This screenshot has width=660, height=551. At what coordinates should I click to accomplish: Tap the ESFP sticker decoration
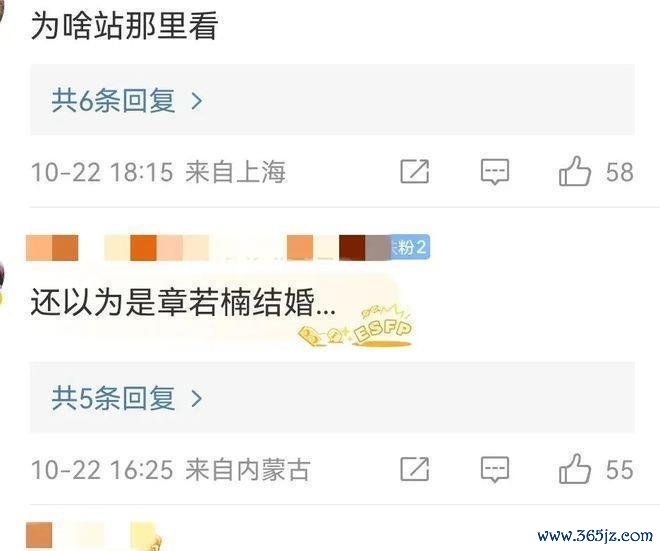356,327
